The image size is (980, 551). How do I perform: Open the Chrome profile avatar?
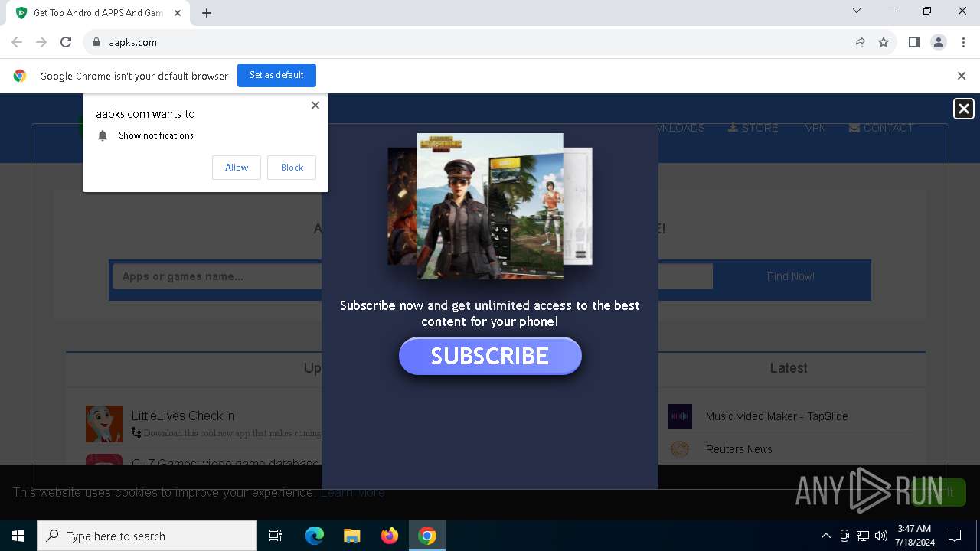coord(939,42)
